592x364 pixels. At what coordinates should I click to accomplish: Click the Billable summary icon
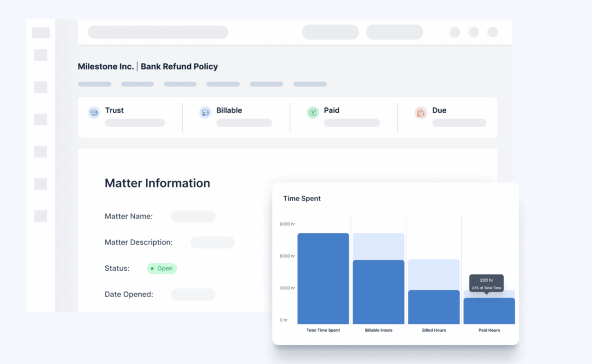point(205,113)
